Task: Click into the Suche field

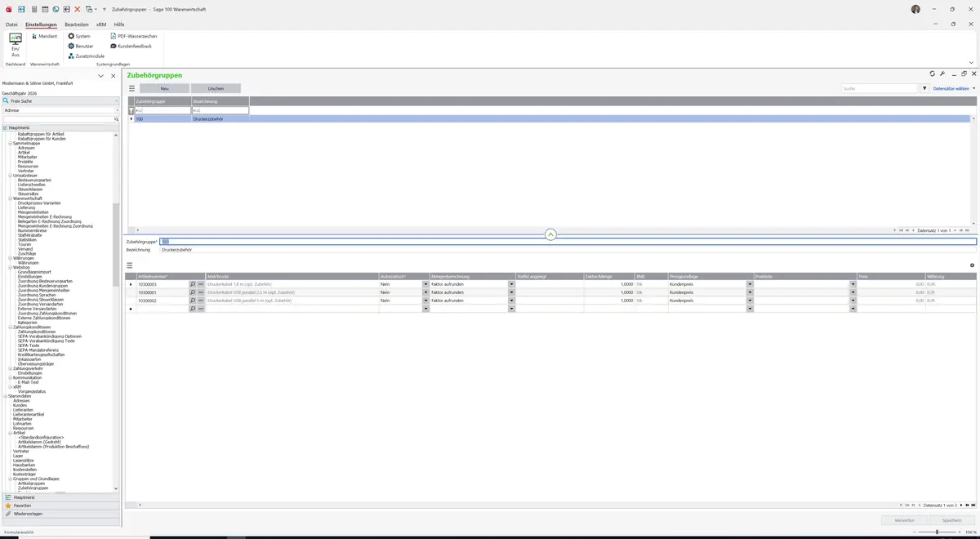Action: click(880, 88)
